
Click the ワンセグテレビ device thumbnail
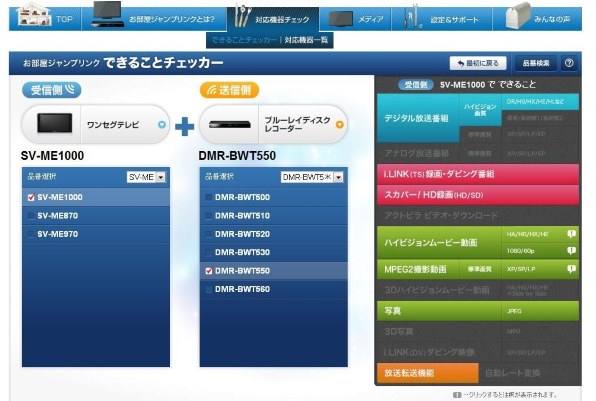click(x=54, y=124)
